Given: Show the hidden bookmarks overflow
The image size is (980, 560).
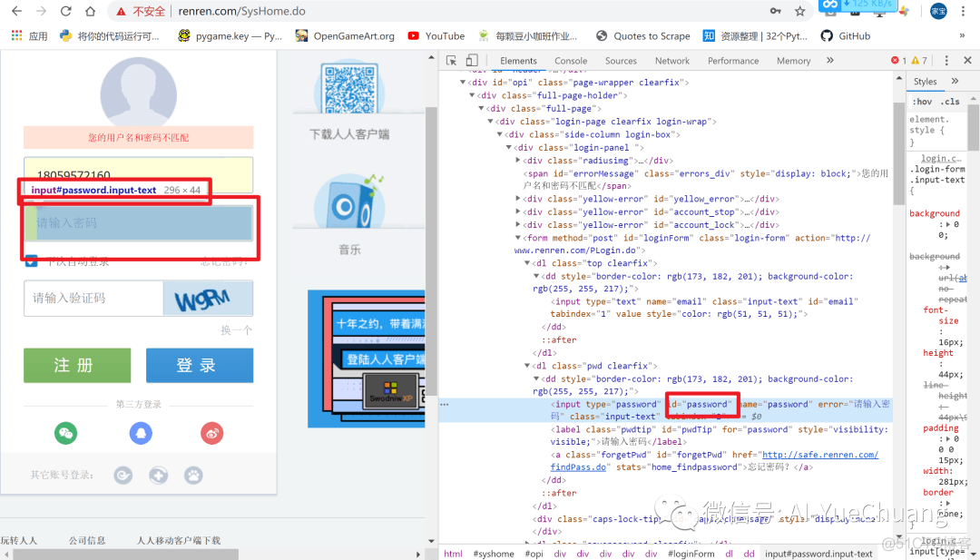Looking at the screenshot, I should tap(962, 36).
